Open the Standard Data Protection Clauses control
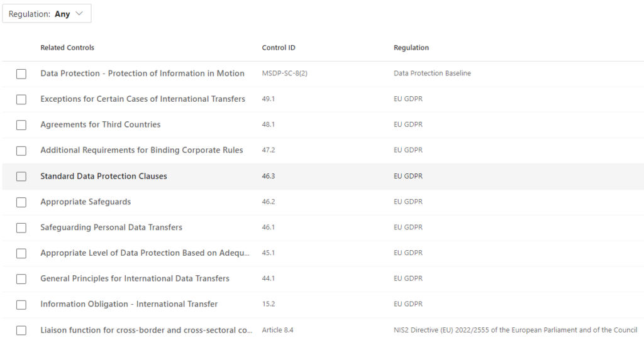 click(104, 177)
